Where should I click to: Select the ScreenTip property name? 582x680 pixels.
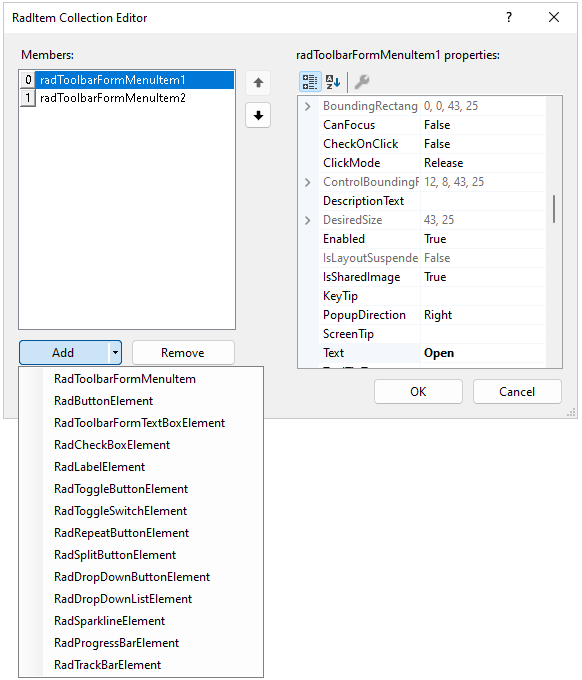(369, 334)
